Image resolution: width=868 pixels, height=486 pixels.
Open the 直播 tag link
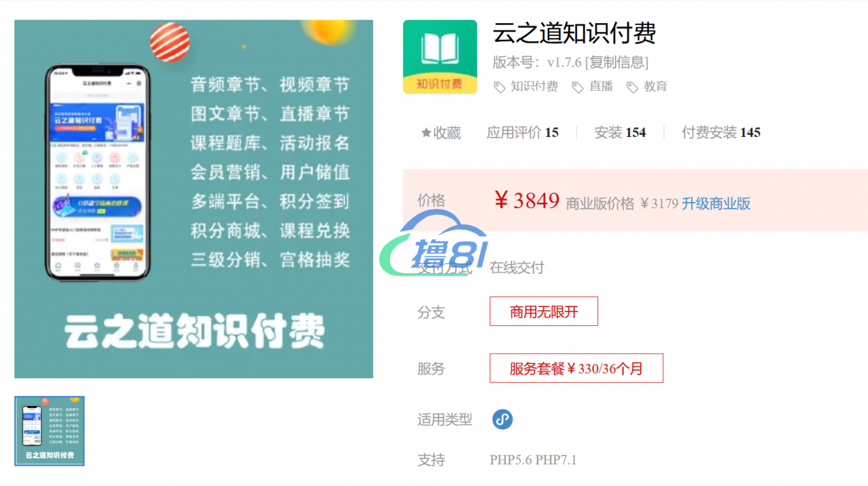point(601,87)
